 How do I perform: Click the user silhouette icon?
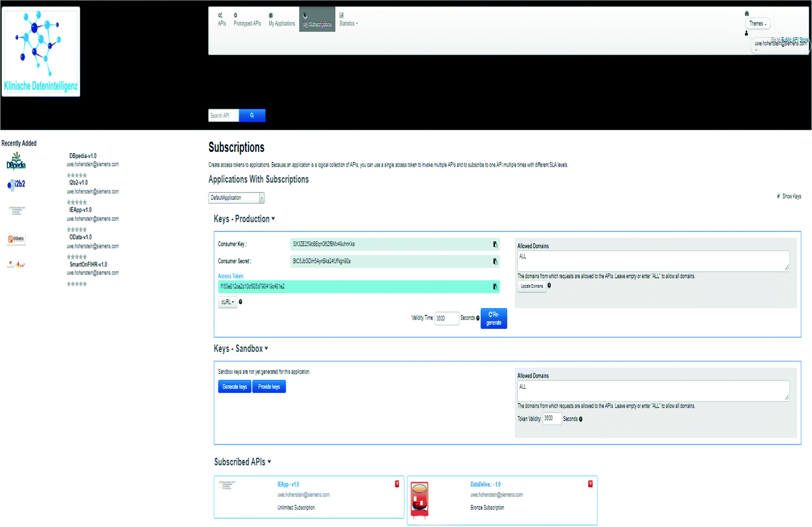(746, 33)
